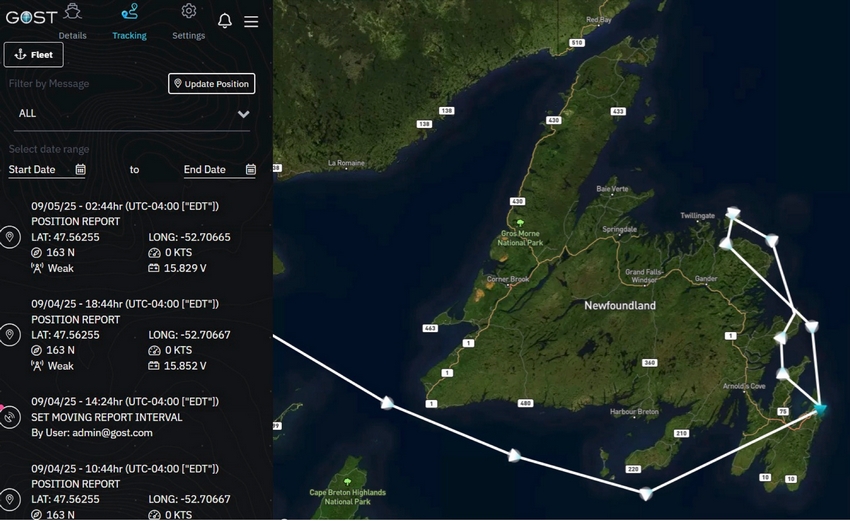
Task: Open the notifications bell
Action: pyautogui.click(x=225, y=21)
